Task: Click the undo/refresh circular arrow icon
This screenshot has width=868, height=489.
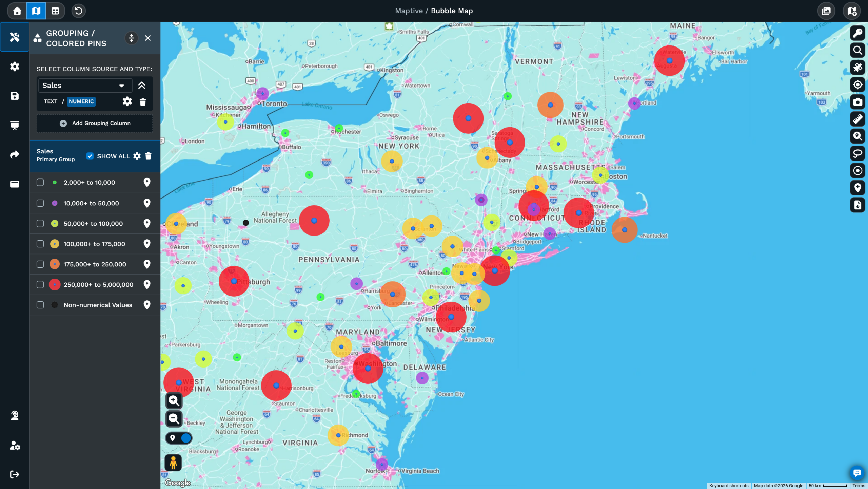Action: pos(78,11)
